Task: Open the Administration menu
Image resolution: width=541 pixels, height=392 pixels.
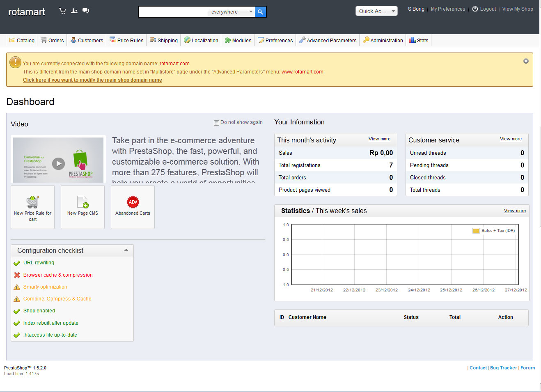Action: click(x=383, y=40)
